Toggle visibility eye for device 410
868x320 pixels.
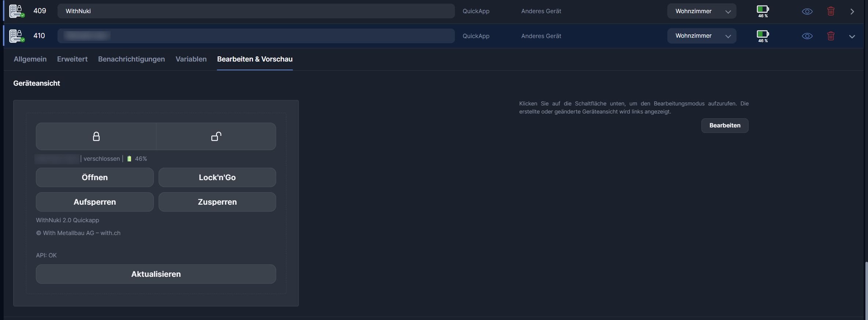coord(807,36)
